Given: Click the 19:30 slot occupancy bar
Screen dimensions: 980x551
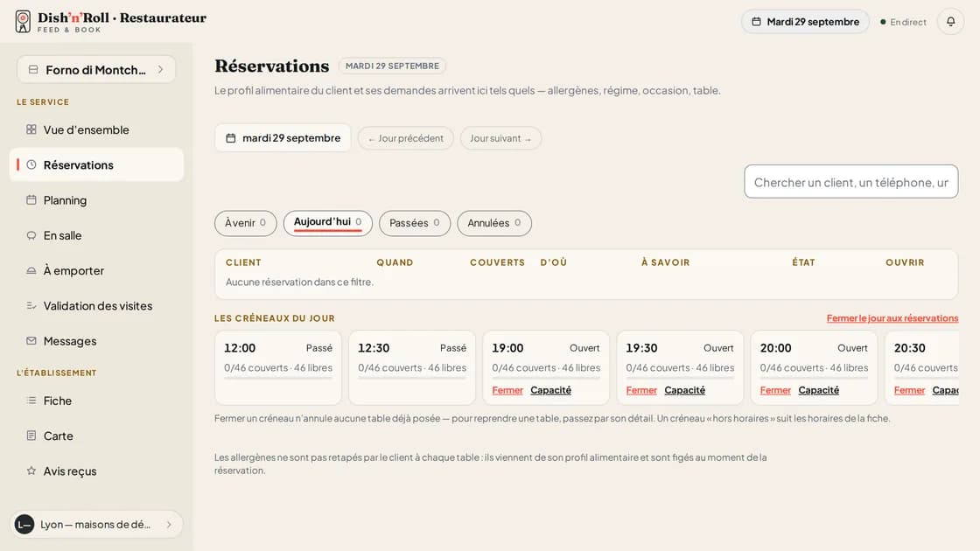Looking at the screenshot, I should point(680,378).
